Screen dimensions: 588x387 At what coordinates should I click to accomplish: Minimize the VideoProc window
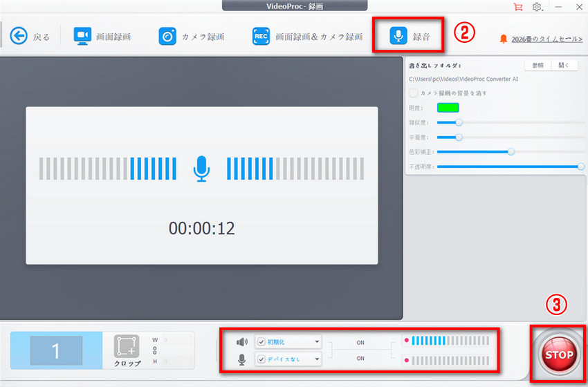(x=558, y=7)
